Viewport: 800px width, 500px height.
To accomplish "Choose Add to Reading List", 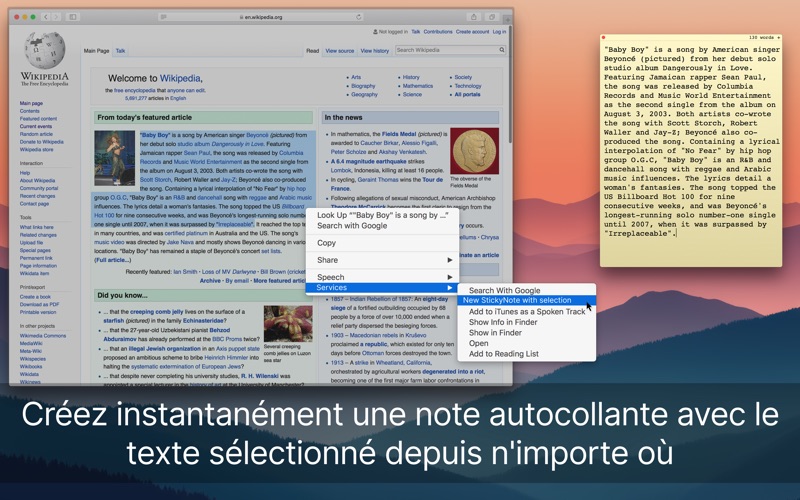I will point(527,354).
